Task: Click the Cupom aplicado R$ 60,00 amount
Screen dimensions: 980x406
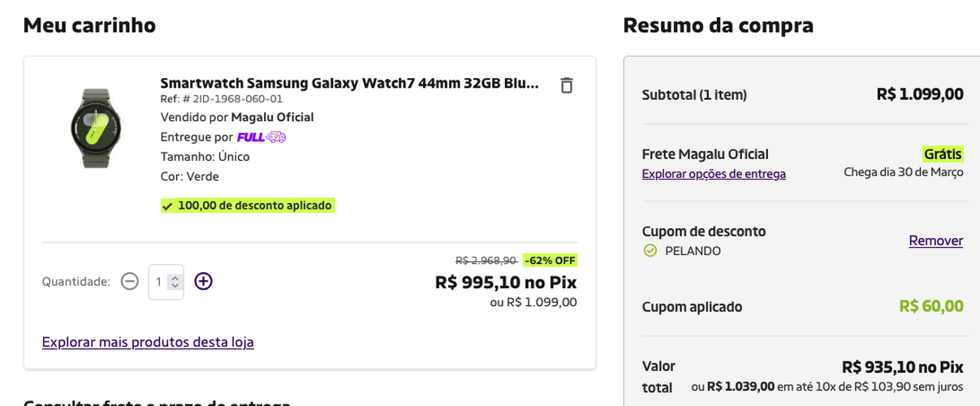Action: point(931,306)
